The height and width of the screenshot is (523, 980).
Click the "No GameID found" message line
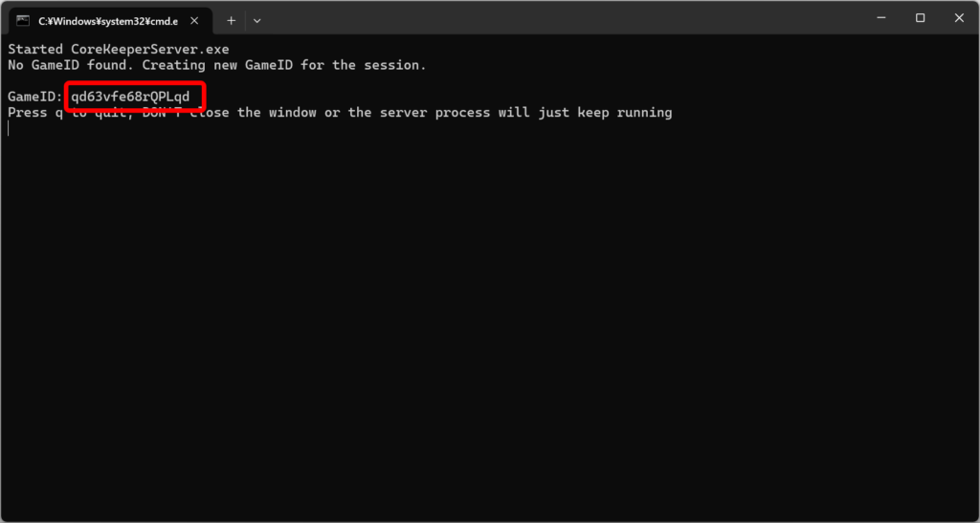click(x=216, y=65)
